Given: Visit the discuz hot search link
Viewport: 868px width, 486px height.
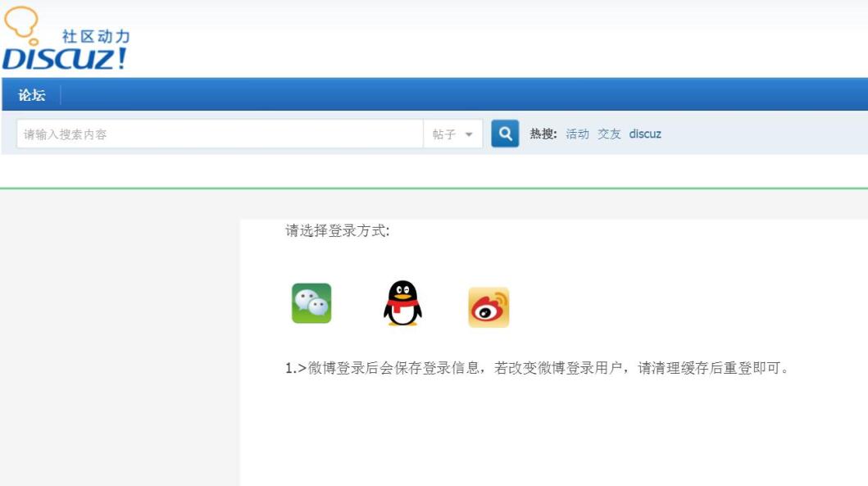Looking at the screenshot, I should [x=645, y=134].
